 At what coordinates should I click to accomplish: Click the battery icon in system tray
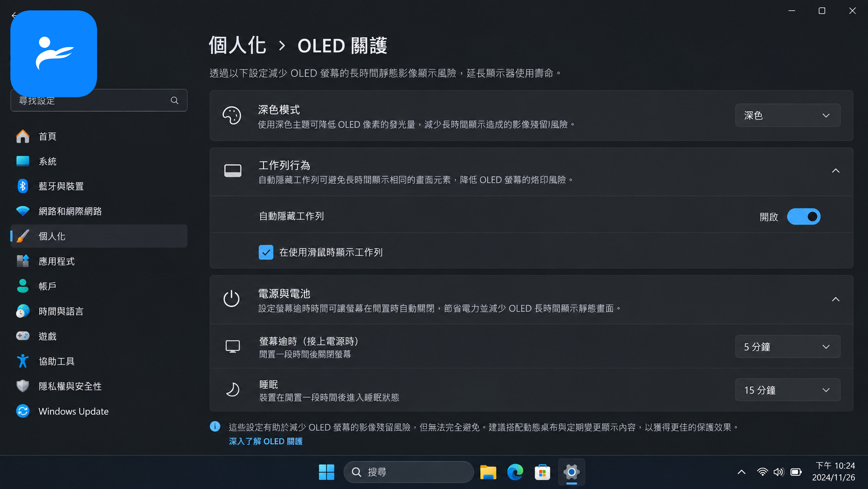796,472
